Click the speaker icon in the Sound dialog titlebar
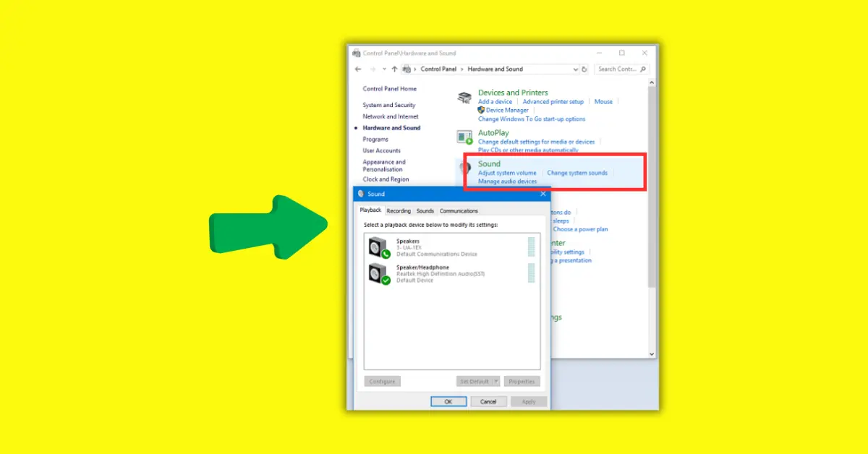Screen dimensions: 868x454 [x=361, y=194]
